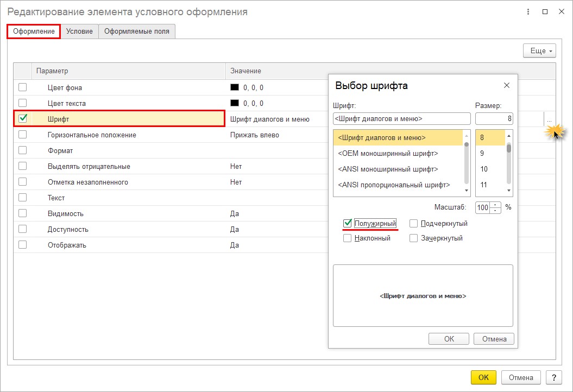Tick the Зачеркнутый checkbox
573x392 pixels.
pos(414,238)
